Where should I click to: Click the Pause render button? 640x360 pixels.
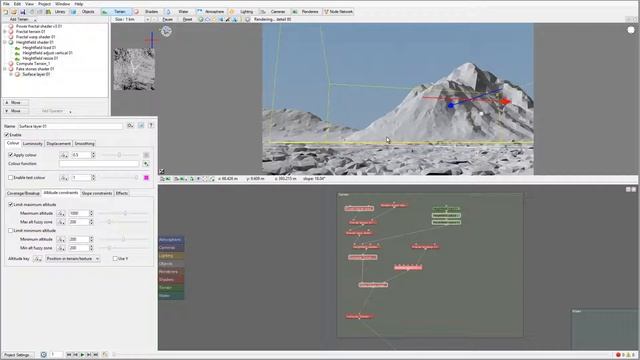[168, 19]
